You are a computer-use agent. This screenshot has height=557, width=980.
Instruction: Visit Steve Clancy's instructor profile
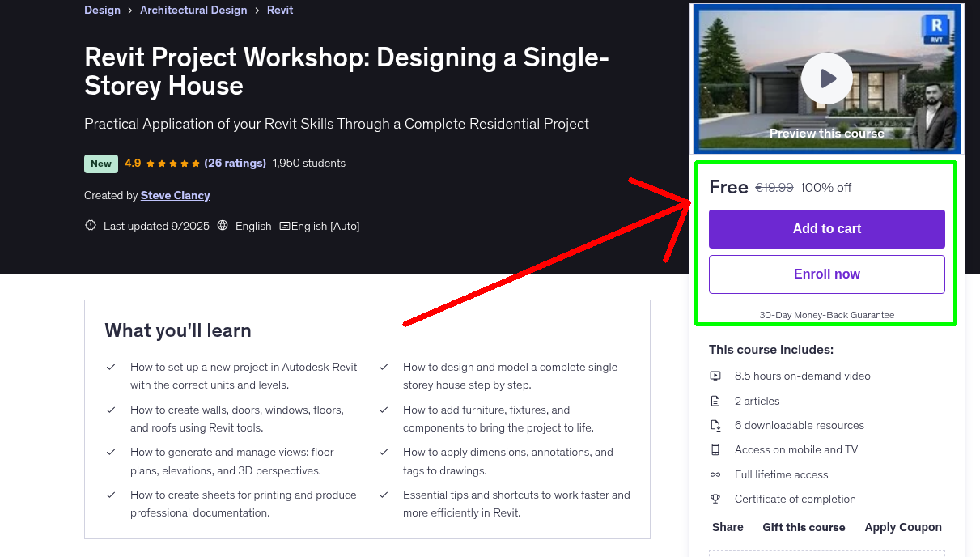pos(175,195)
